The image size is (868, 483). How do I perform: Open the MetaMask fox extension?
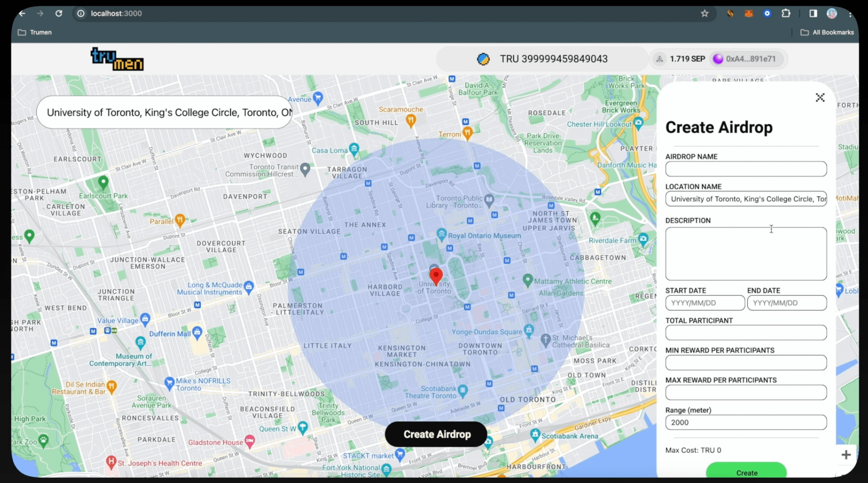tap(748, 14)
